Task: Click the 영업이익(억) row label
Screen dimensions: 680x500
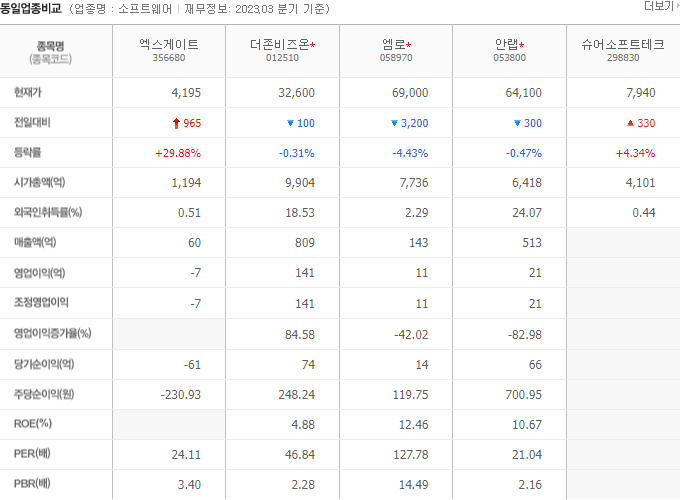Action: pyautogui.click(x=39, y=273)
